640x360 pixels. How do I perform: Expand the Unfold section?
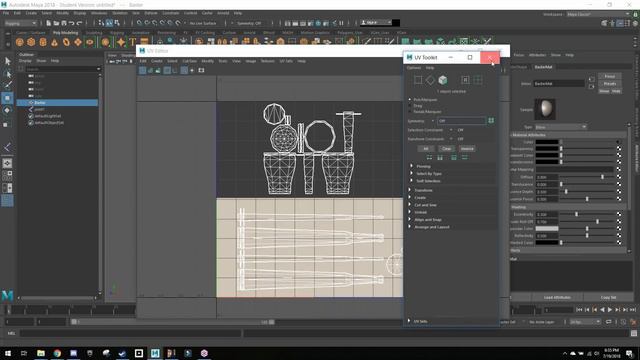pyautogui.click(x=420, y=212)
